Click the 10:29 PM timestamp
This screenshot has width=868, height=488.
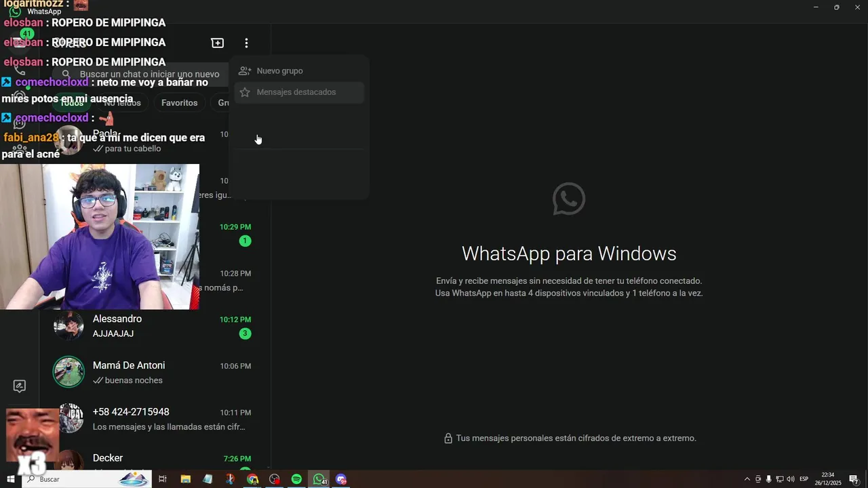[235, 227]
